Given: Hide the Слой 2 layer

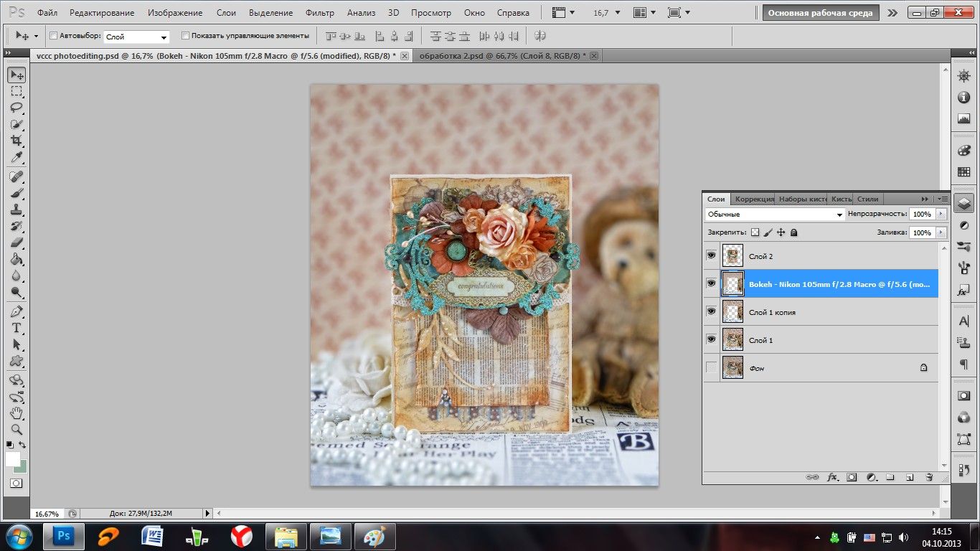Looking at the screenshot, I should (711, 255).
